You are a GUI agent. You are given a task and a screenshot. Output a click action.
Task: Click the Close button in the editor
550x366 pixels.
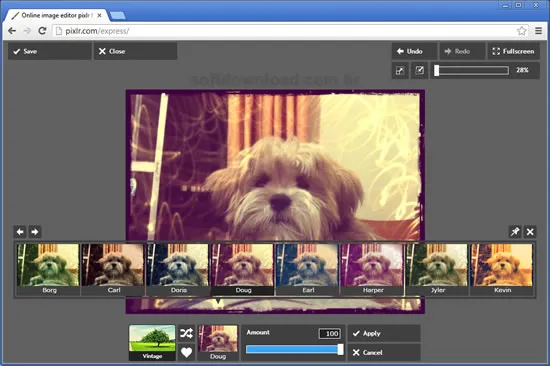click(x=135, y=51)
